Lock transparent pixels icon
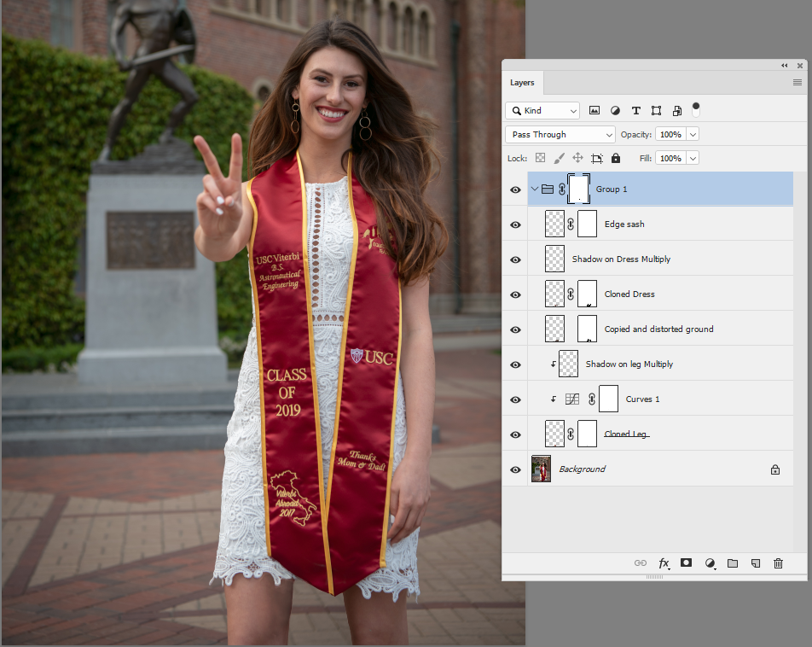812x647 pixels. 540,158
